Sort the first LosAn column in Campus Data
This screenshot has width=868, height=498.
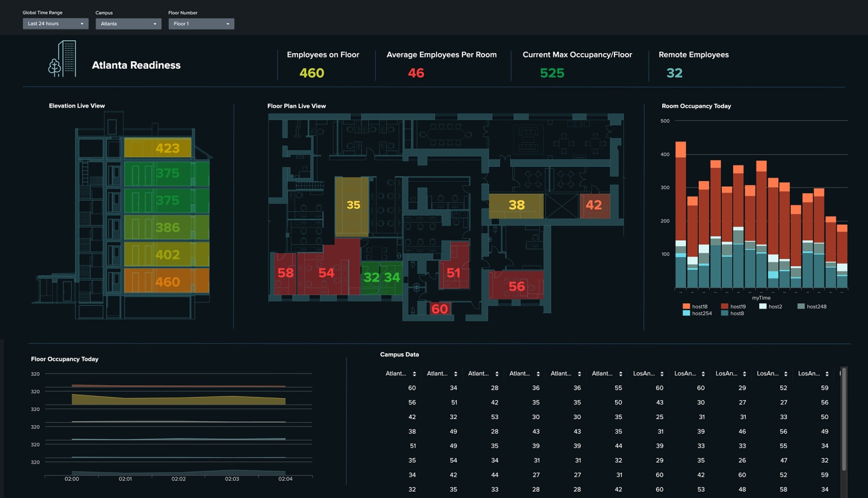[x=662, y=373]
